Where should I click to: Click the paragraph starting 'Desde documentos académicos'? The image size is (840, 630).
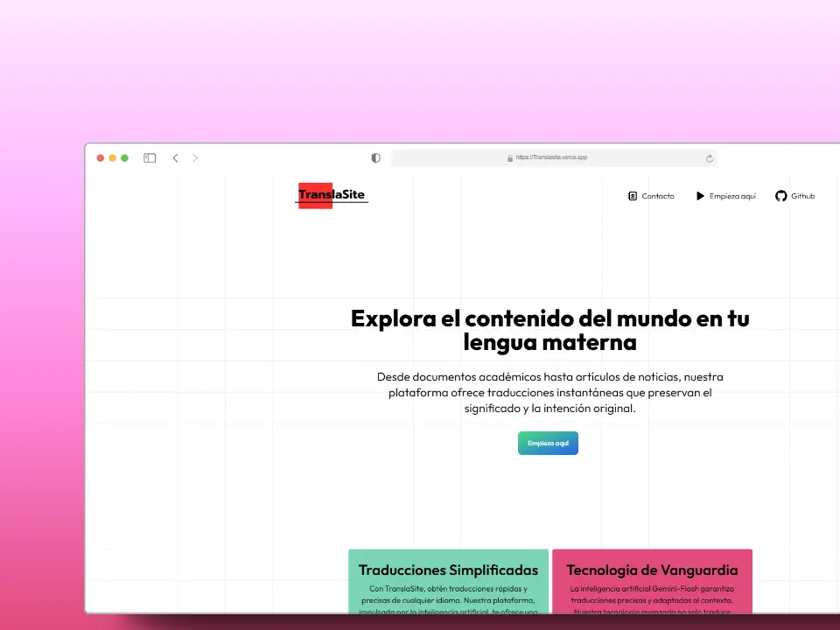click(x=550, y=393)
